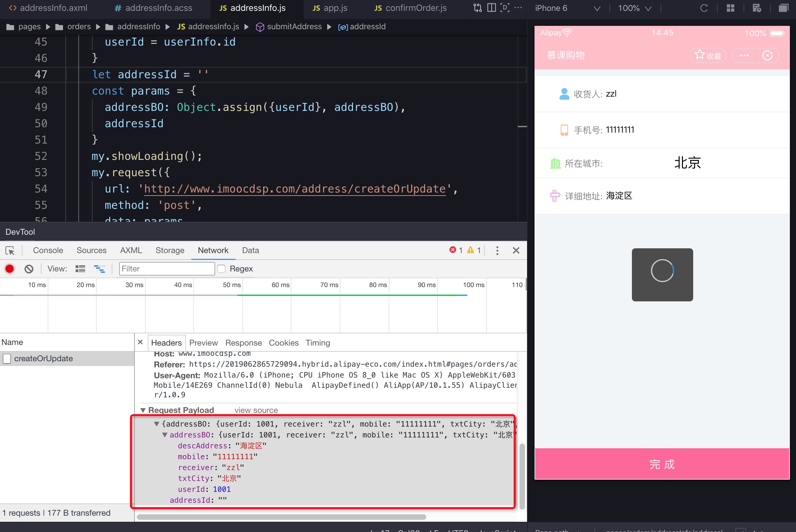Open the Cookies tab of request details
This screenshot has width=796, height=532.
point(284,343)
